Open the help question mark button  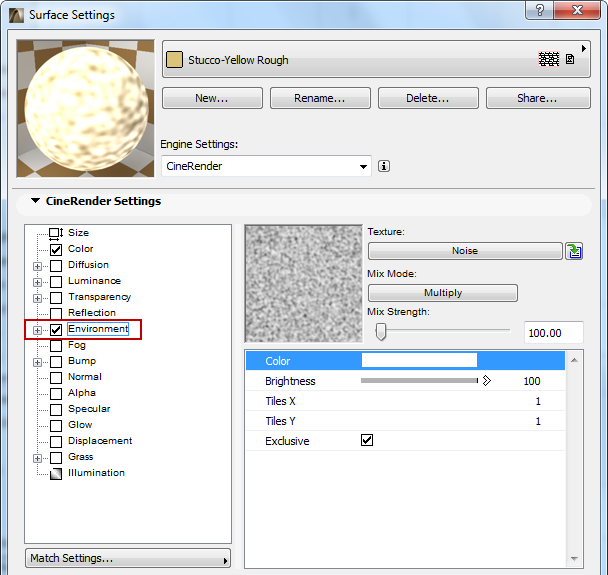pyautogui.click(x=540, y=10)
